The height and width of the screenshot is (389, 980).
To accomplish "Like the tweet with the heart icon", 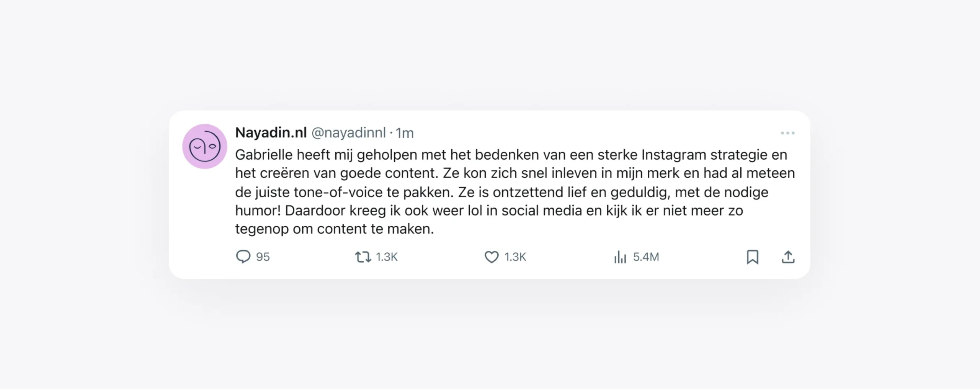I will 492,257.
